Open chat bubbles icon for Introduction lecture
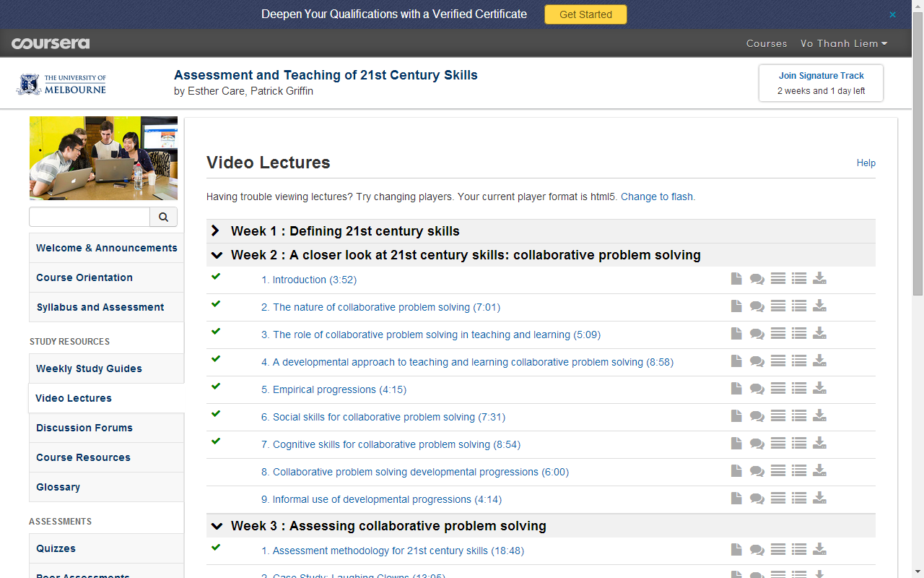This screenshot has width=924, height=578. point(757,279)
